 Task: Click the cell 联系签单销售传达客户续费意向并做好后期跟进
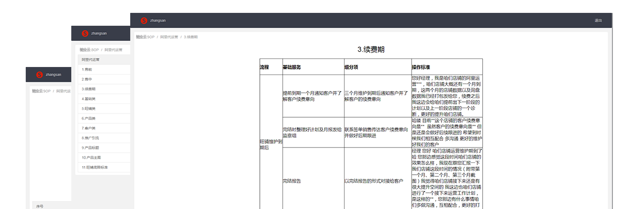[x=377, y=132]
